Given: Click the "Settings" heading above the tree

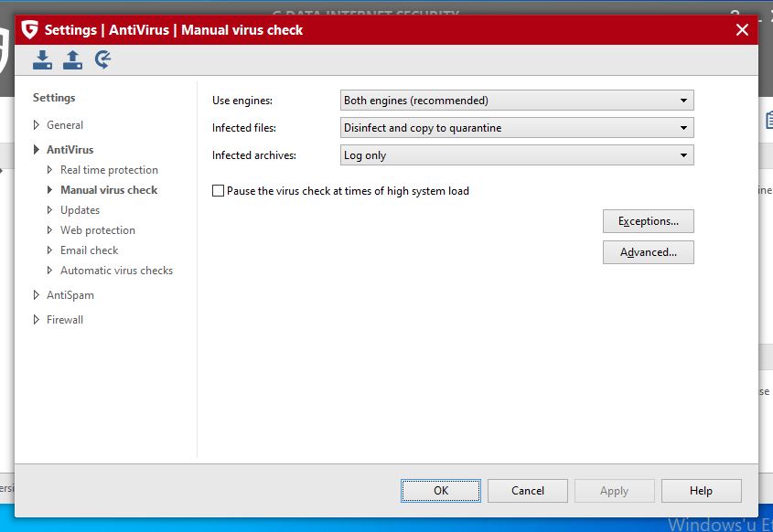Looking at the screenshot, I should [x=54, y=98].
